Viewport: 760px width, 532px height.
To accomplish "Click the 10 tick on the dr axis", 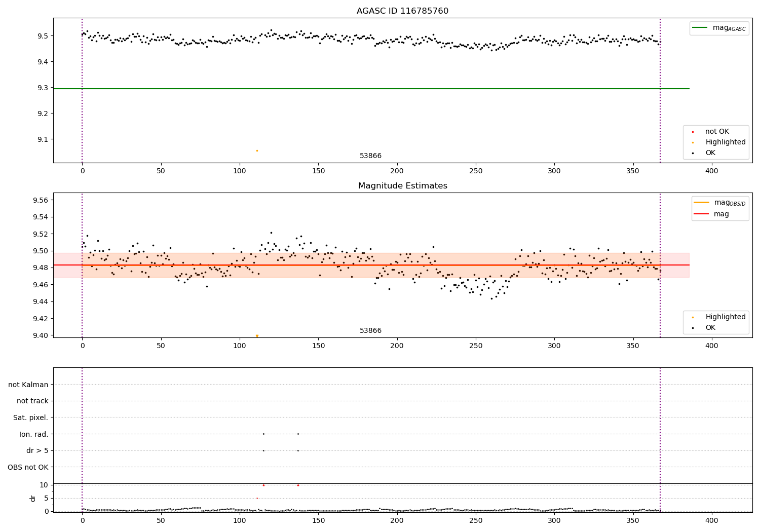I will coord(44,485).
